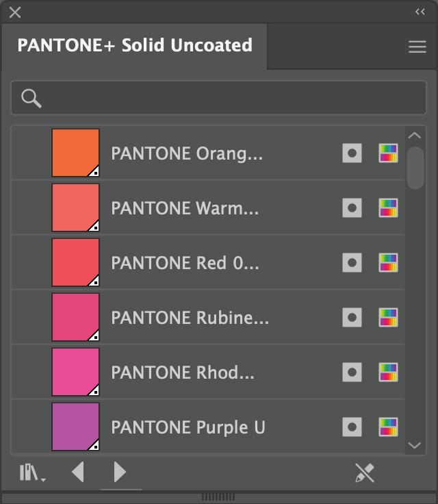This screenshot has height=504, width=438.
Task: Open the Swatch Libraries menu icon
Action: [x=31, y=473]
